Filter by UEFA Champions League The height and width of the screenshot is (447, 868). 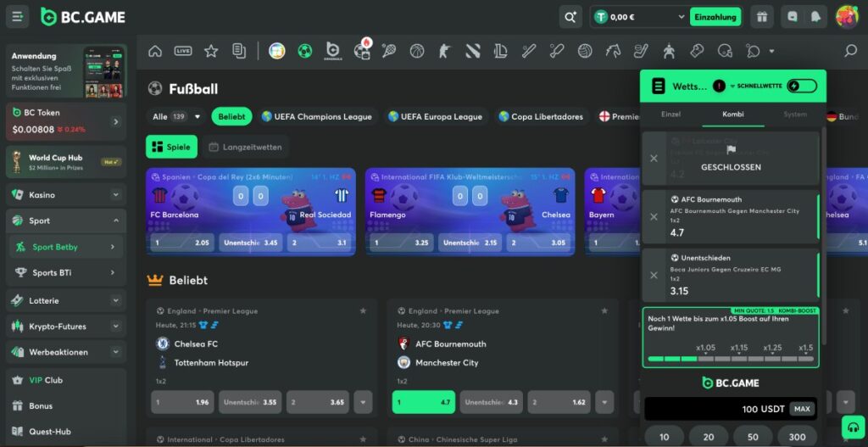coord(317,117)
